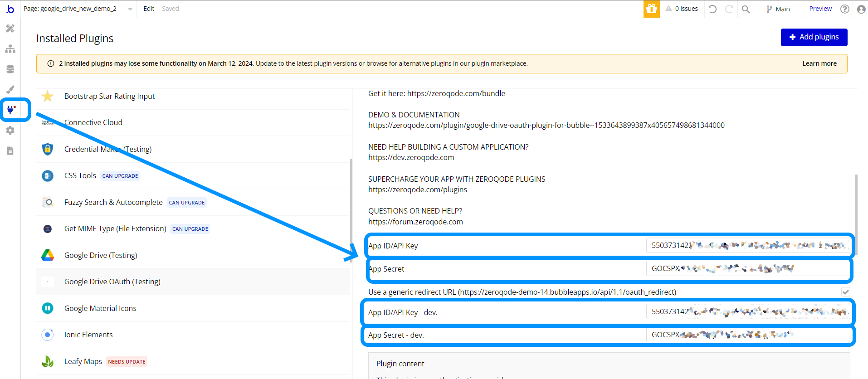
Task: Open the Bubble logo home icon
Action: coord(10,9)
